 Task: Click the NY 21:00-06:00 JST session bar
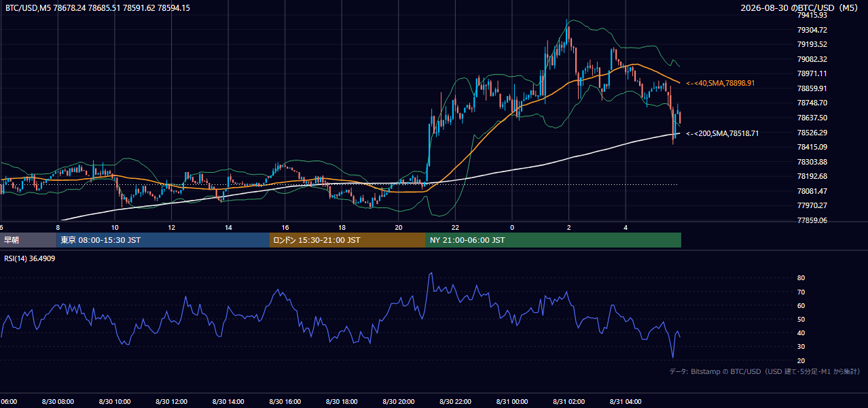[x=554, y=240]
